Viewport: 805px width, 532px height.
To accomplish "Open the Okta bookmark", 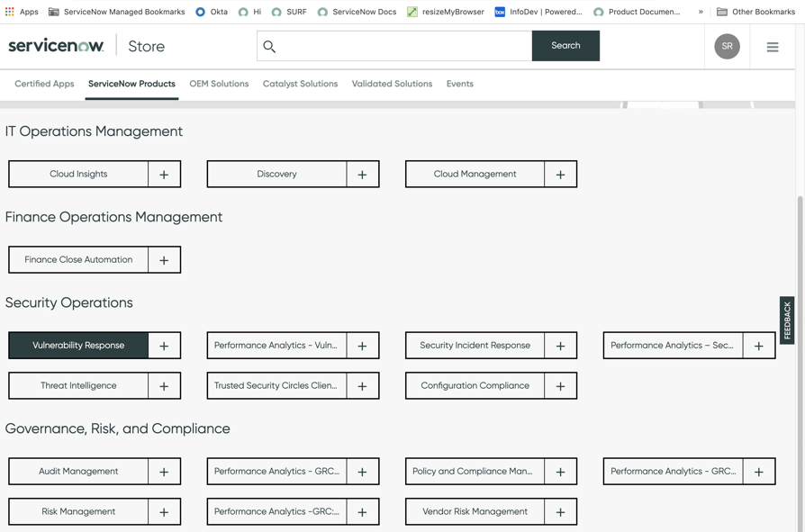I will click(x=212, y=12).
